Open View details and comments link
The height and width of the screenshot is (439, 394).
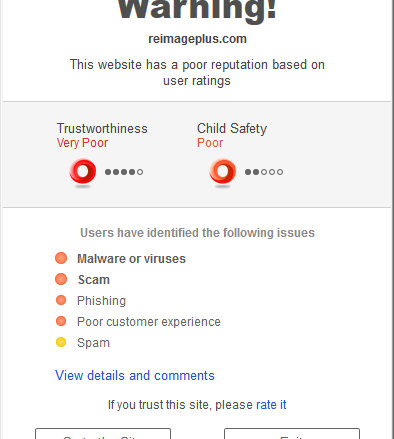coord(135,376)
